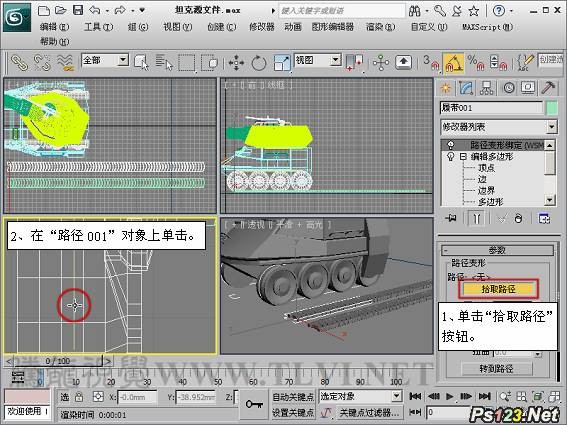
Task: Activate Select and Move tool
Action: click(236, 63)
